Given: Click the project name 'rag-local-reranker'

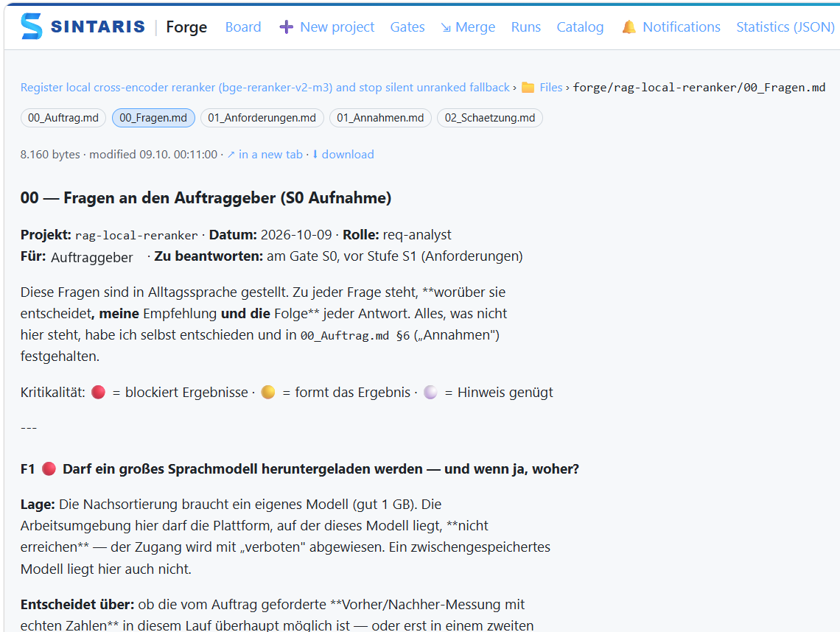Looking at the screenshot, I should point(136,235).
